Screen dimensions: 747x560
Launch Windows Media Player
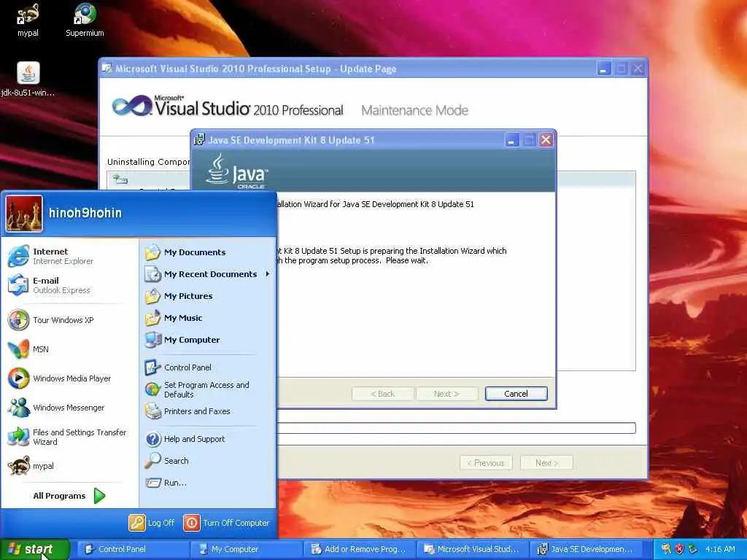point(69,378)
